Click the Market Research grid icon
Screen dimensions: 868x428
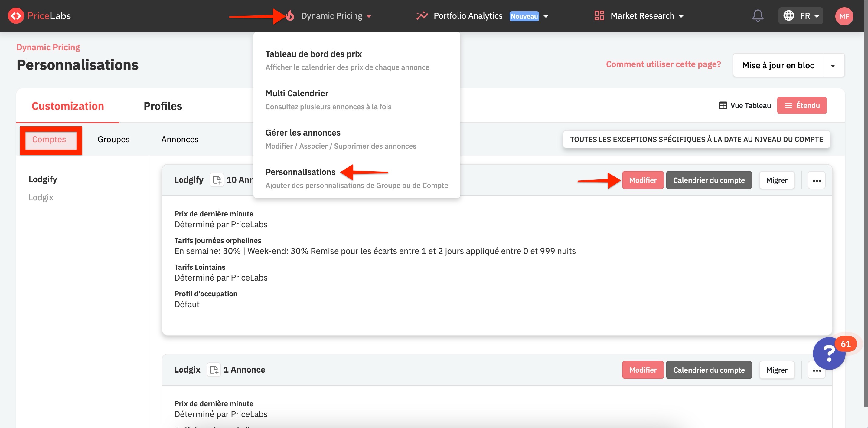click(x=599, y=16)
